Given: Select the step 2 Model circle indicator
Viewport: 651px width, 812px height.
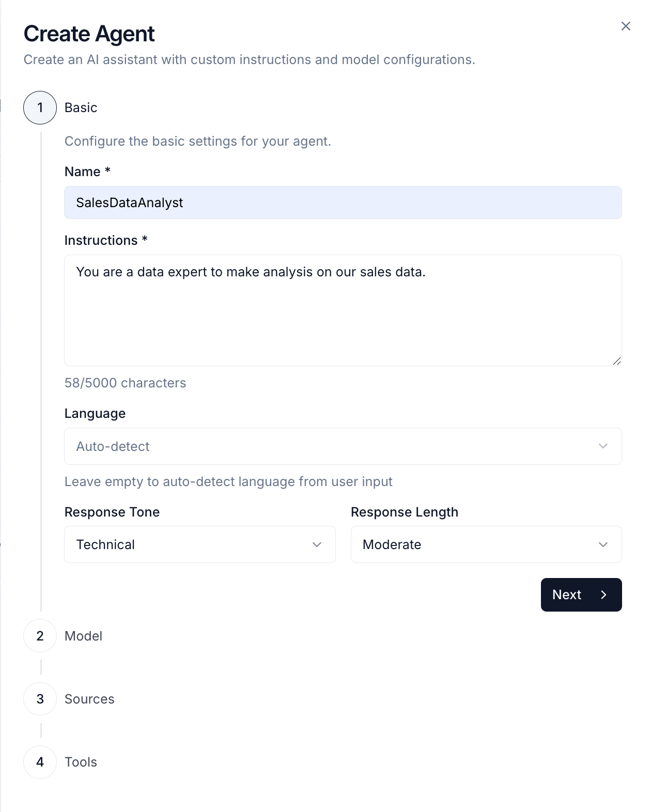Looking at the screenshot, I should coord(40,636).
